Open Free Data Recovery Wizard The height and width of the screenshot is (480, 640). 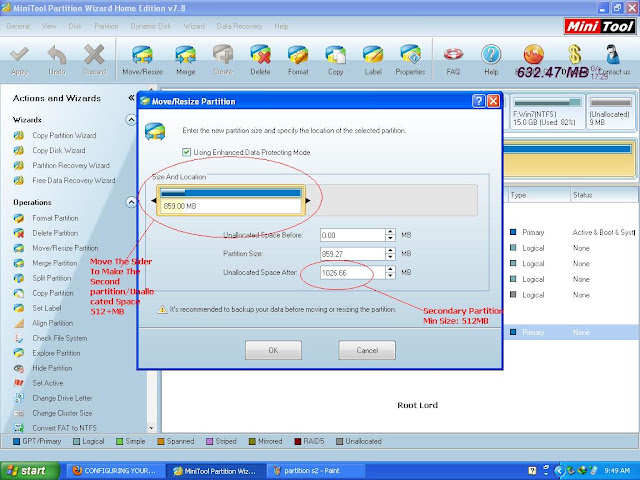(74, 180)
